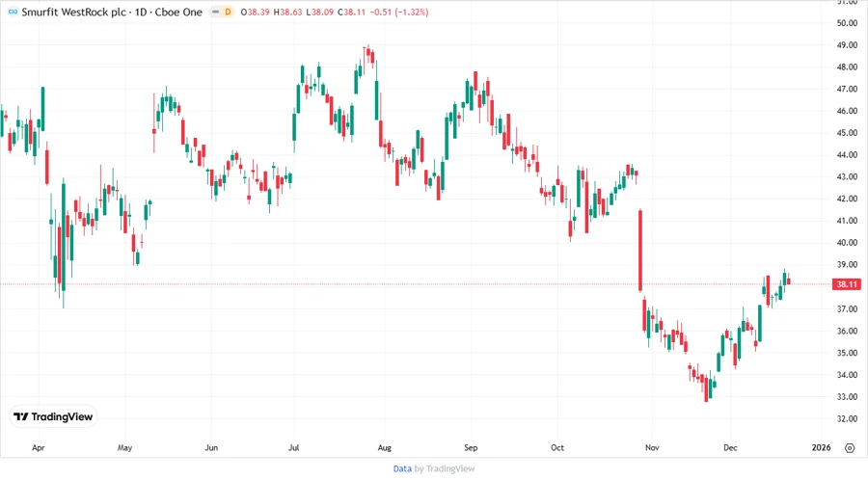Screen dimensions: 868x480
Task: Click the link icon beside Smurfit WestRock title
Action: [x=13, y=12]
